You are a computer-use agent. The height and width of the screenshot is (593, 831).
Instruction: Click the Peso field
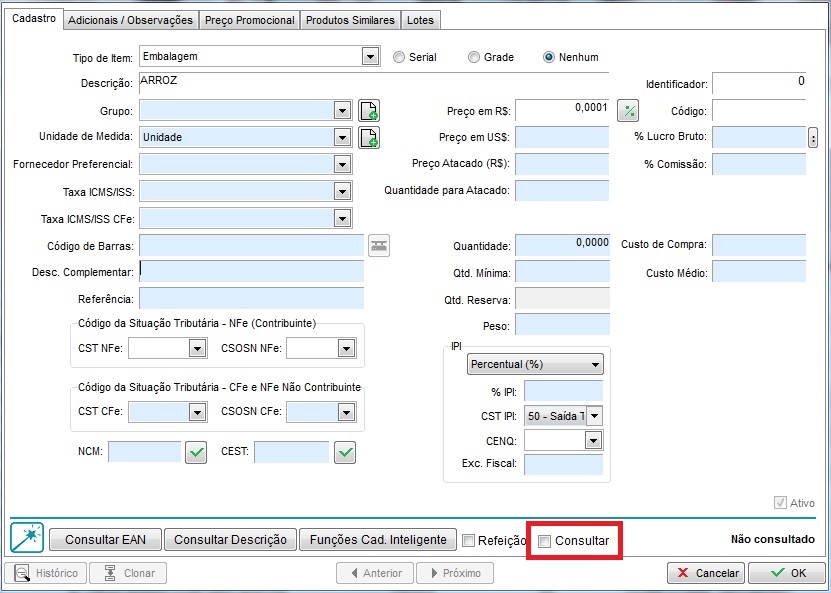click(x=562, y=324)
